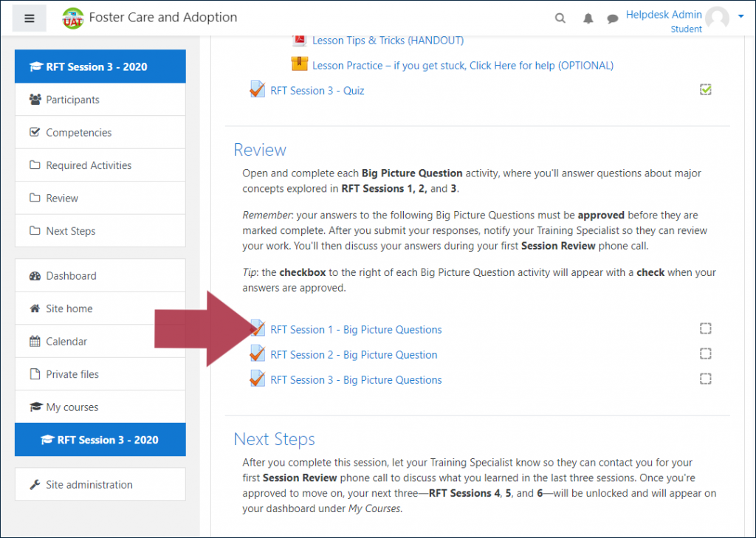Click the Private files document icon
Image resolution: width=756 pixels, height=538 pixels.
[35, 374]
